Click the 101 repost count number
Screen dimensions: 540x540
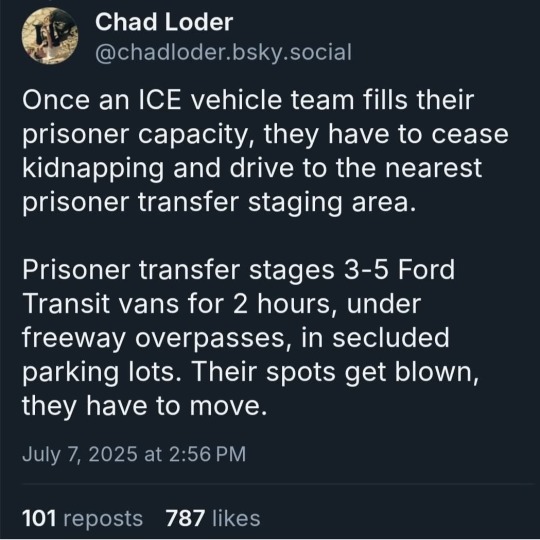[x=39, y=518]
